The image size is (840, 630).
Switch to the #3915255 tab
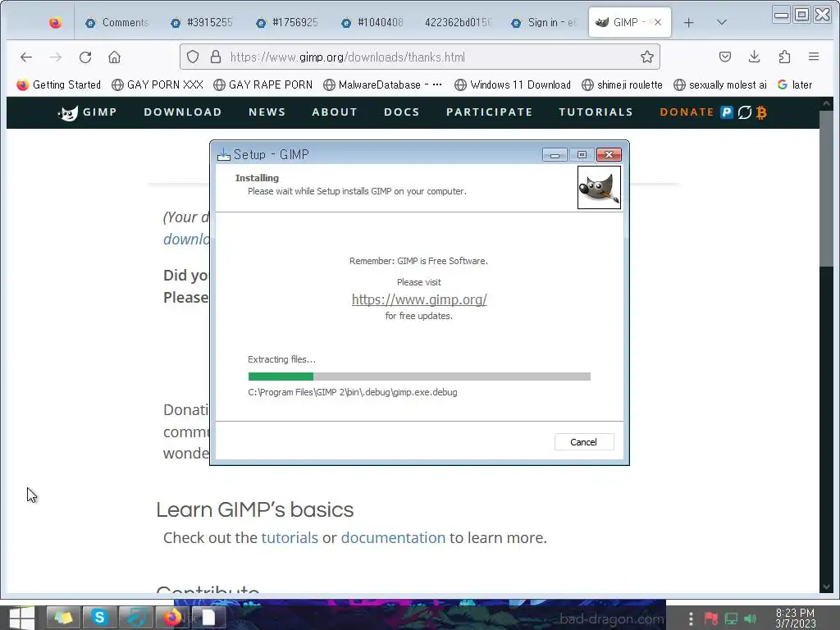coord(202,22)
